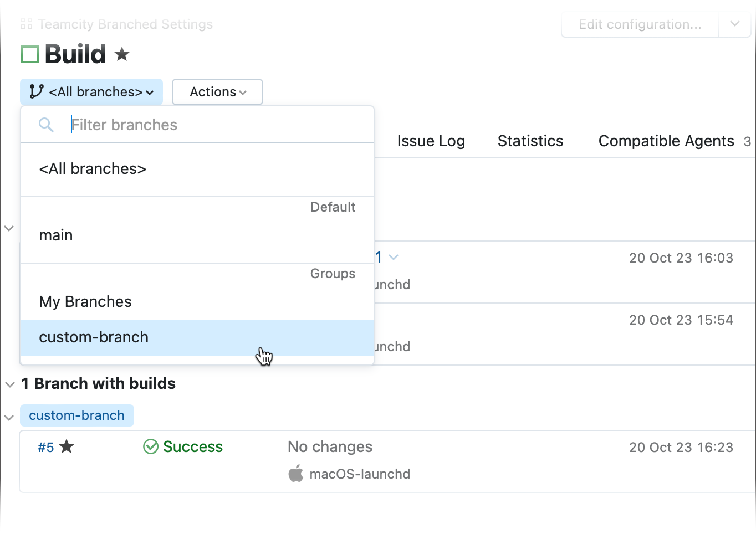Click the green Success checkmark icon

(151, 446)
